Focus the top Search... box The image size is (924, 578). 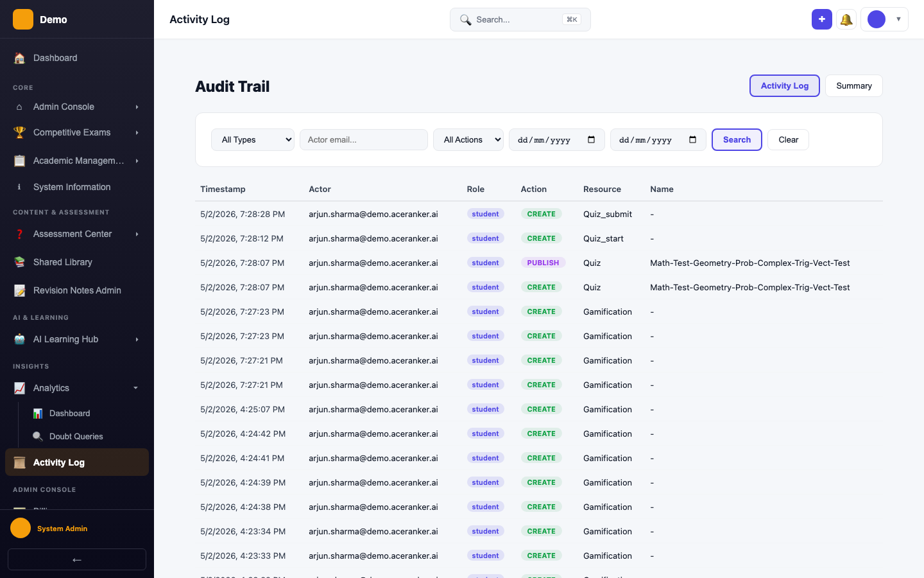(x=520, y=20)
